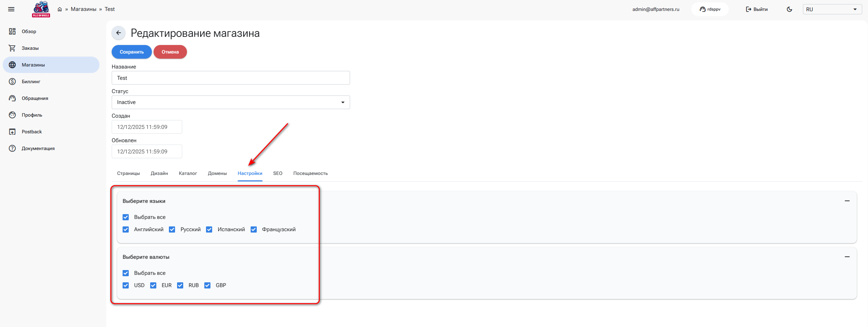Toggle dark mode moon icon
Image resolution: width=868 pixels, height=327 pixels.
(789, 9)
